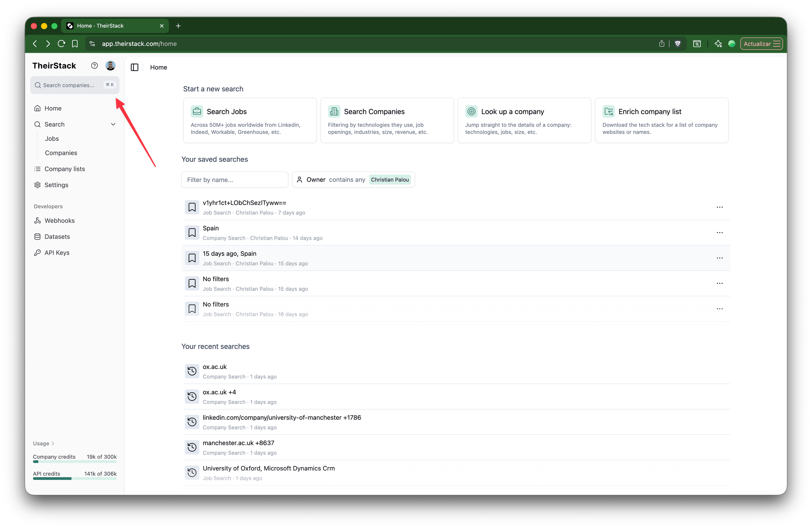Click the API credits progress bar
812x528 pixels.
[75, 479]
